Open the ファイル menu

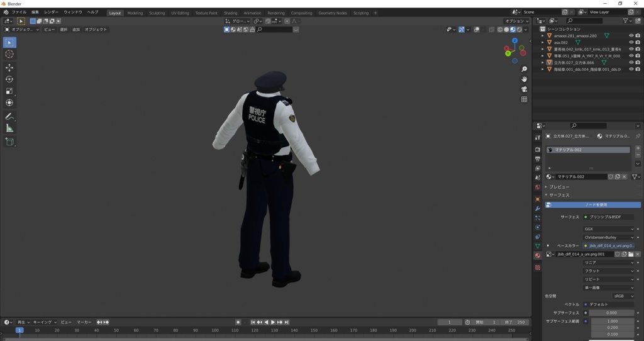tap(19, 13)
